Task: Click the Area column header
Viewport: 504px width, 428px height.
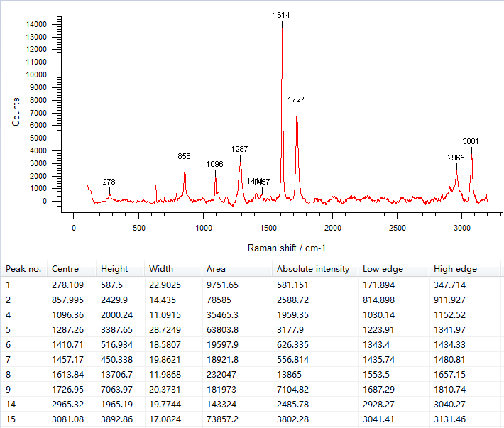Action: click(216, 269)
